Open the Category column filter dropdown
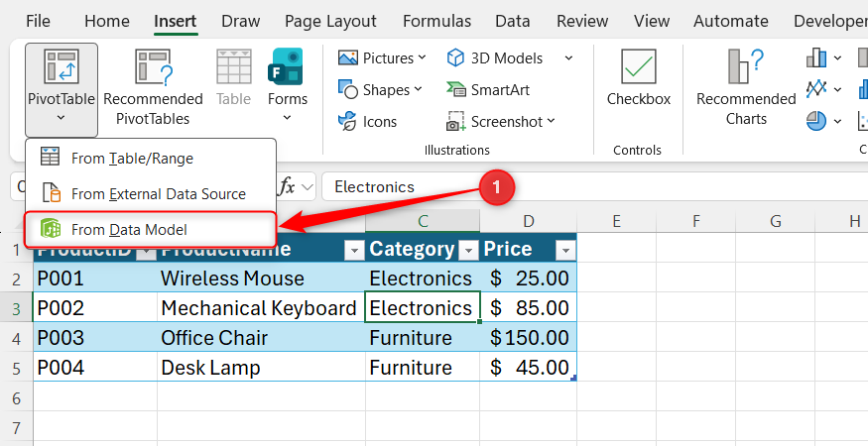The height and width of the screenshot is (446, 868). pyautogui.click(x=469, y=251)
